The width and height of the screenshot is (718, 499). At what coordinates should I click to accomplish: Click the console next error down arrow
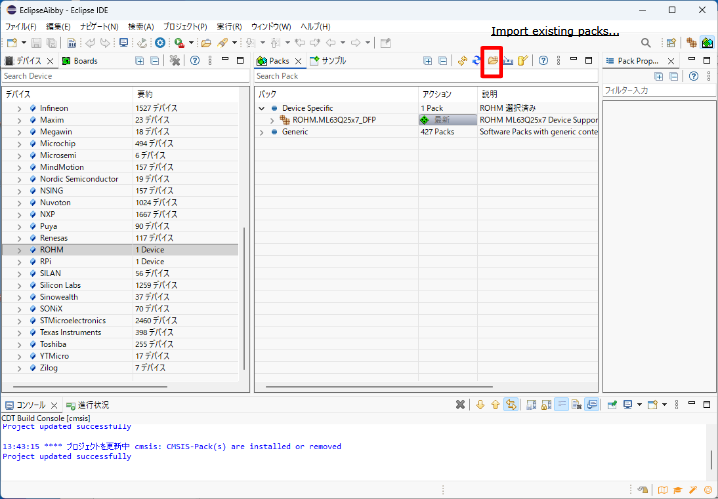coord(480,405)
